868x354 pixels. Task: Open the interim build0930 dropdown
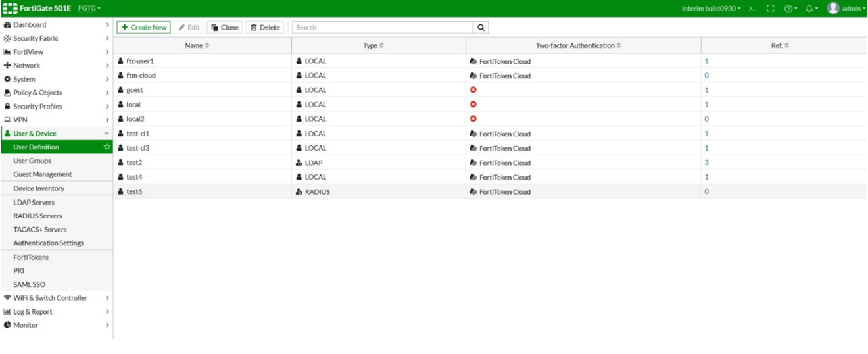711,9
